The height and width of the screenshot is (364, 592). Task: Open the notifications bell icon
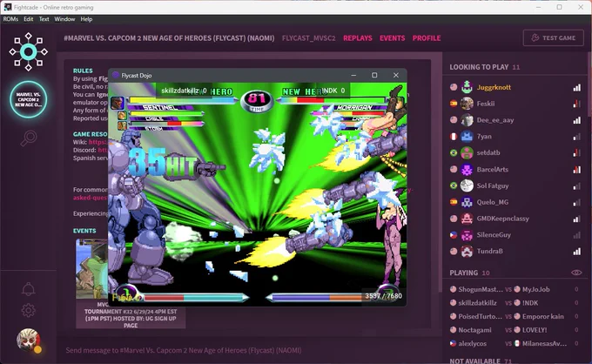pyautogui.click(x=29, y=289)
